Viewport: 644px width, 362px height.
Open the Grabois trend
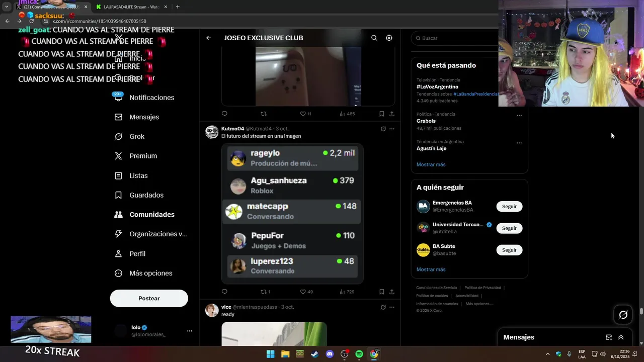[426, 121]
